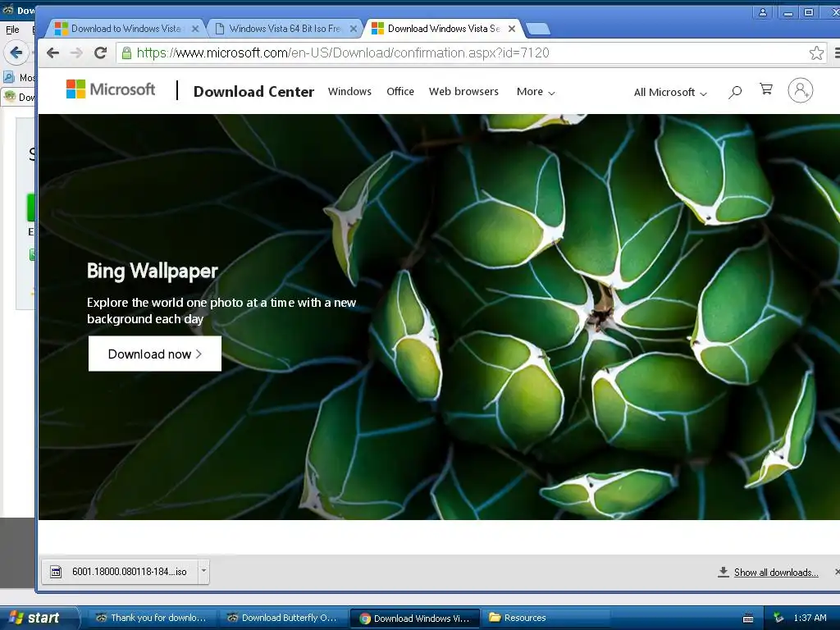
Task: Open the shopping cart icon
Action: click(766, 89)
